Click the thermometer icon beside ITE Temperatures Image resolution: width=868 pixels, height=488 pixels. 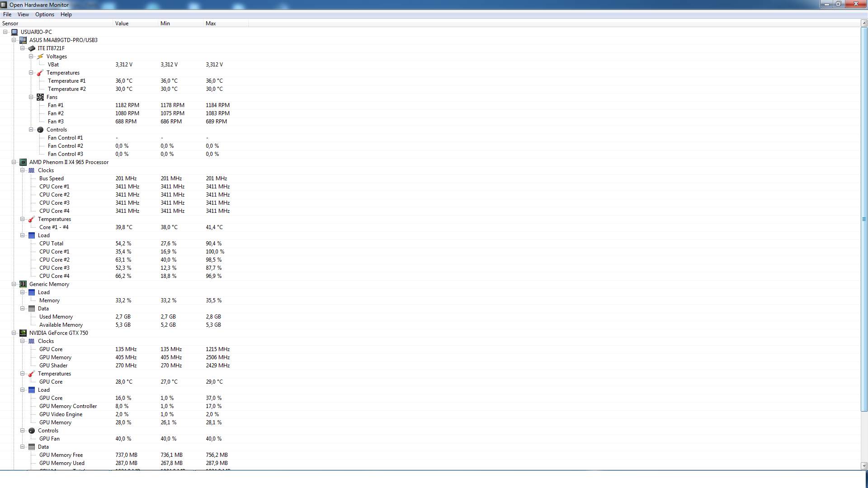(x=40, y=73)
